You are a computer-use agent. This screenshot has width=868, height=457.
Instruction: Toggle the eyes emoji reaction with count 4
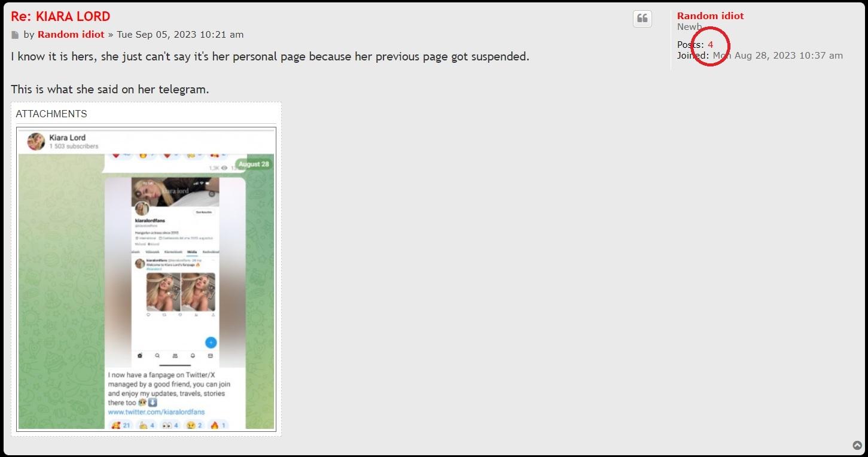(170, 425)
